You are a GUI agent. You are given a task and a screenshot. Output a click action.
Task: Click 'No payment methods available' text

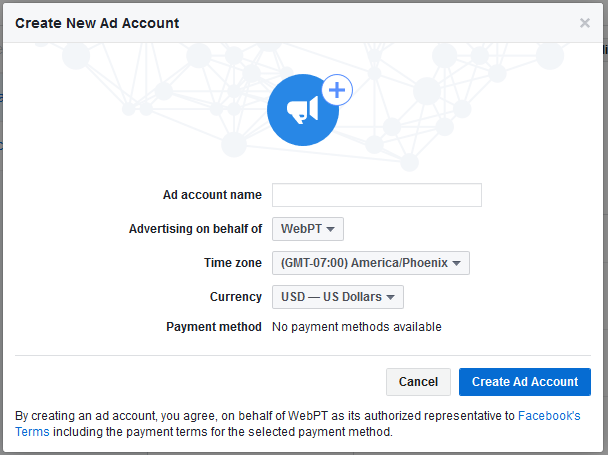357,327
